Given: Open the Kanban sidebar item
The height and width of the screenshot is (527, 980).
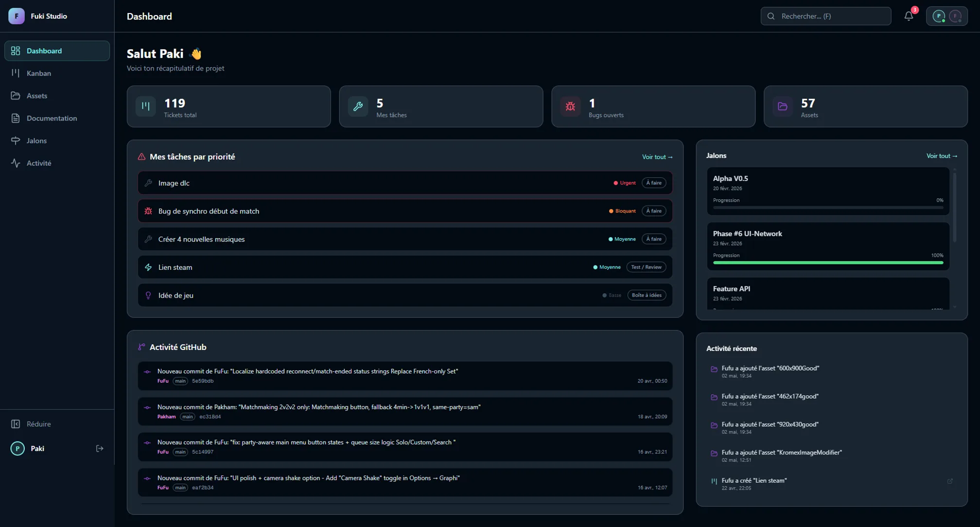Looking at the screenshot, I should (57, 73).
